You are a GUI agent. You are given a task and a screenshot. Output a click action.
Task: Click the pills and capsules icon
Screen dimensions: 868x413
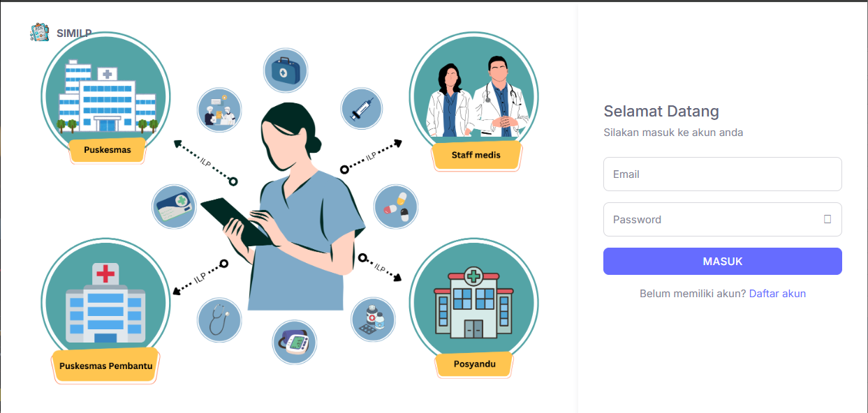pos(396,206)
